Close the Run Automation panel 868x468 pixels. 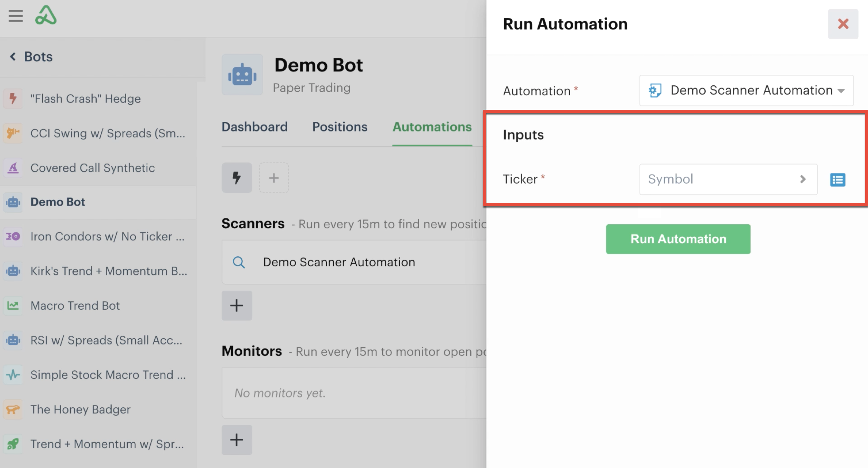(x=843, y=24)
